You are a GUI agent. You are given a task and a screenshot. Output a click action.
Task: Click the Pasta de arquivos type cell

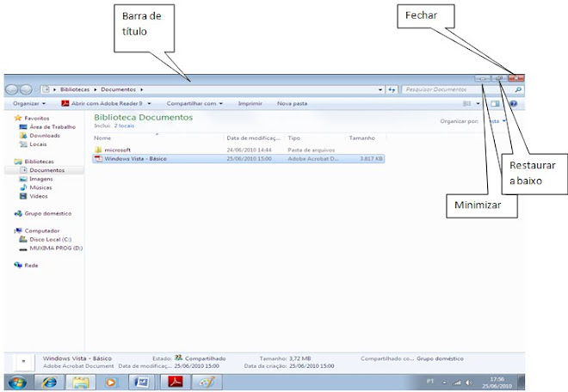pos(312,150)
